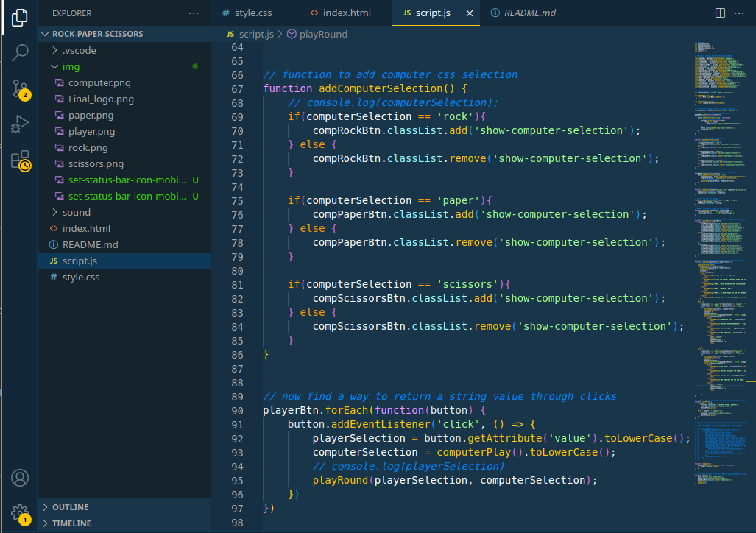Open editor more actions ellipsis
756x533 pixels.
point(738,13)
